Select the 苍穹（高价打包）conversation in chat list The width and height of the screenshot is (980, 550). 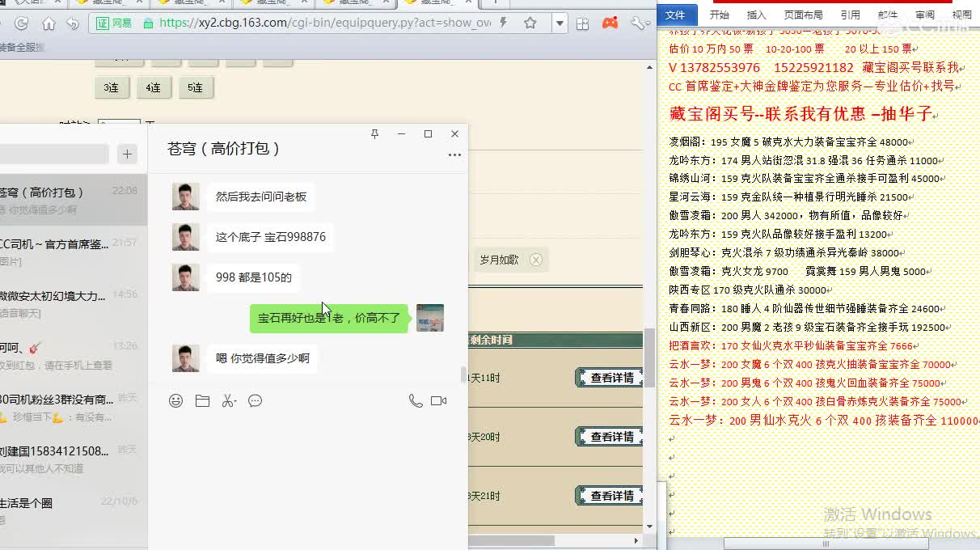(74, 200)
